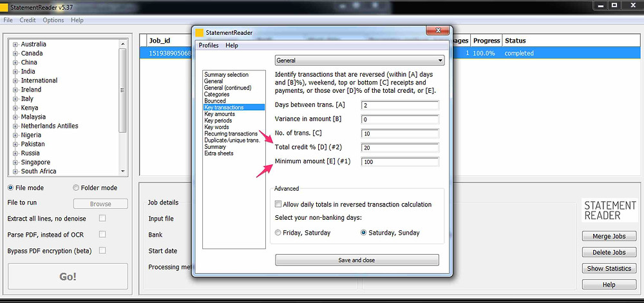Open the dialog's Help menu

(232, 45)
